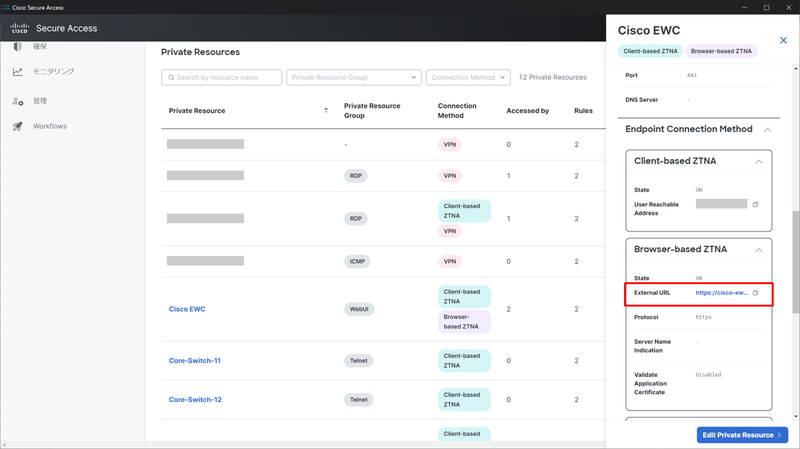Click the Private Resource Group column header
The height and width of the screenshot is (449, 800).
pyautogui.click(x=372, y=111)
